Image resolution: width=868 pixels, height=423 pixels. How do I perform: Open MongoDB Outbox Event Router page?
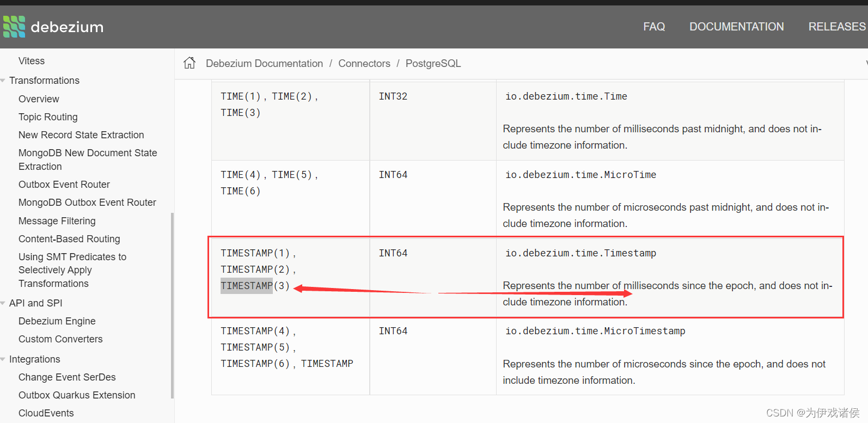(x=87, y=203)
